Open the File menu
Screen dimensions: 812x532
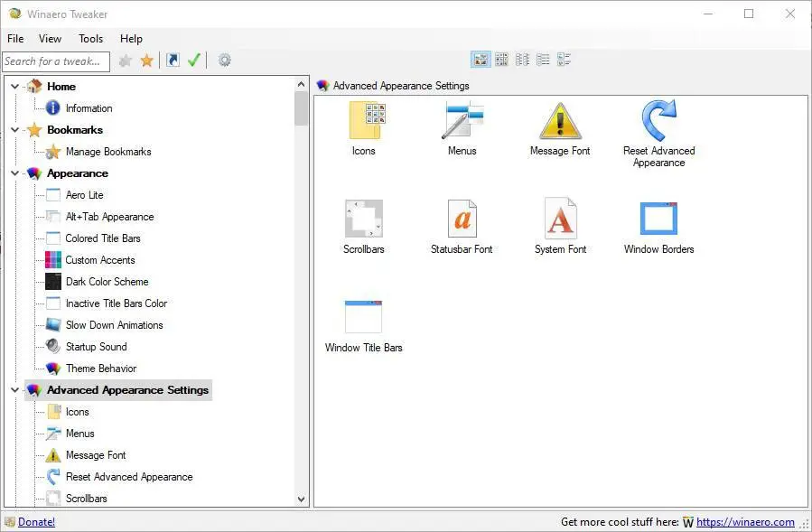pyautogui.click(x=15, y=39)
